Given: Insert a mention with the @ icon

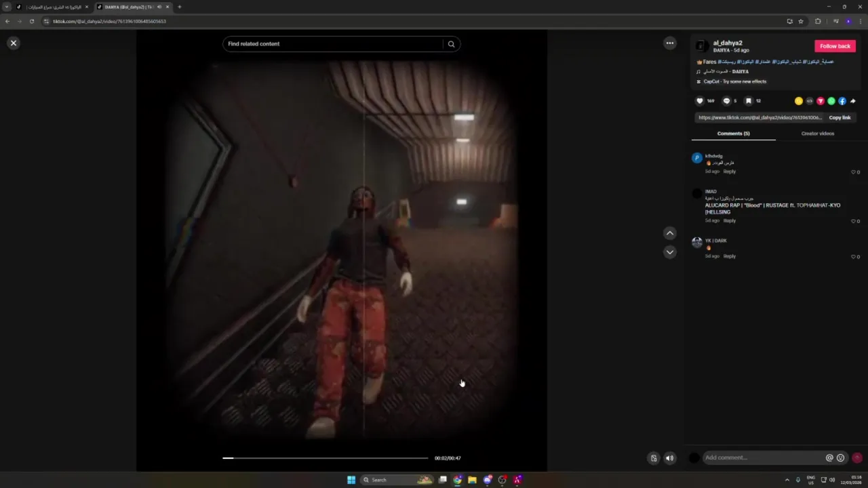Looking at the screenshot, I should click(829, 458).
